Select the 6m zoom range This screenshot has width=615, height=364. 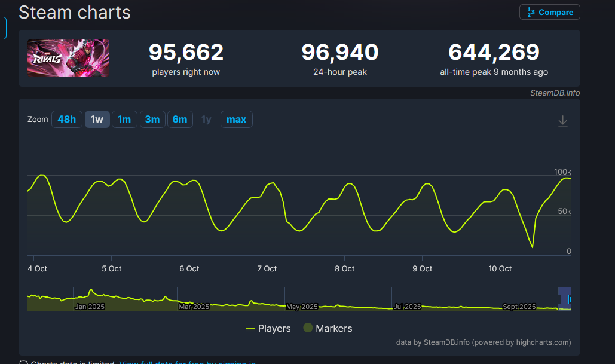[x=180, y=120]
